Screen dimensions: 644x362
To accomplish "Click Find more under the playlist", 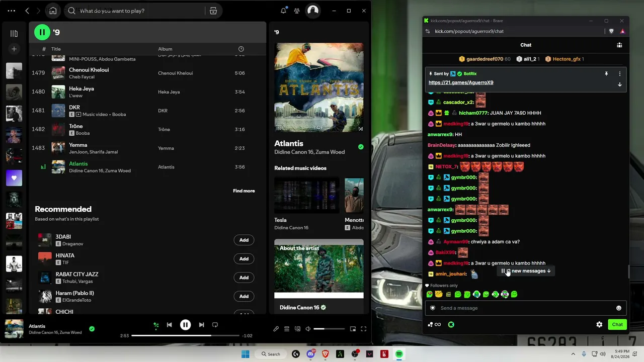I will [x=244, y=191].
